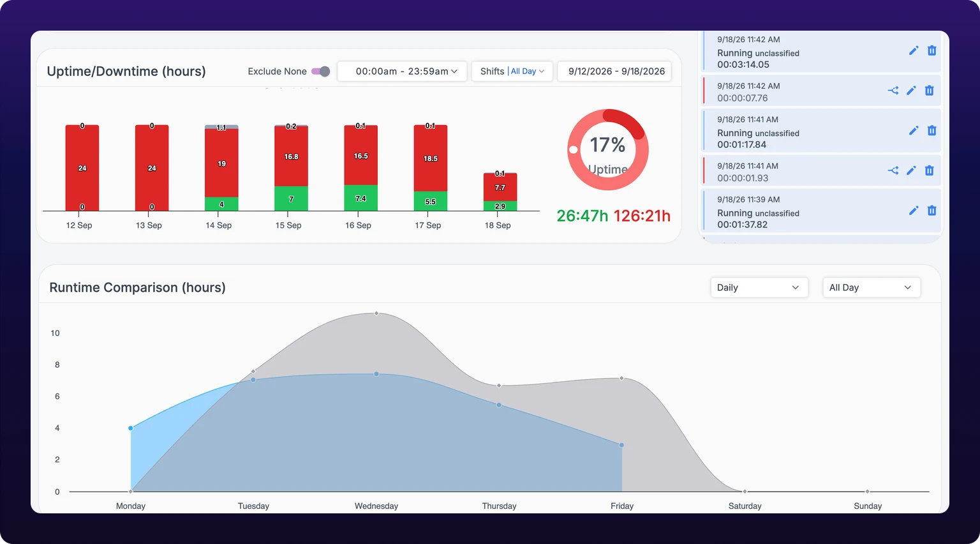This screenshot has width=980, height=544.
Task: Click the 17 Sep red segment labeled 18.5
Action: click(x=431, y=158)
